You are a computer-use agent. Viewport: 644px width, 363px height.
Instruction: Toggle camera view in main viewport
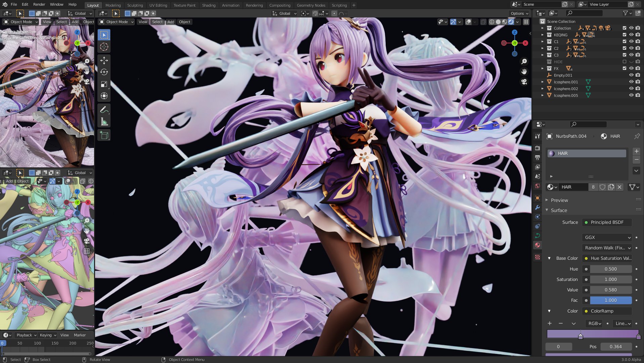pos(524,82)
